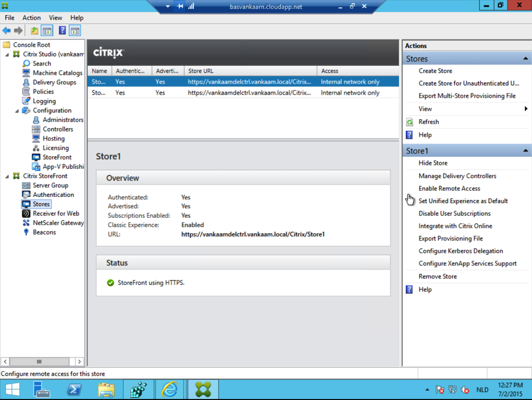This screenshot has height=400, width=532.
Task: Collapse the Citrix StoreFront tree node
Action: (7, 176)
